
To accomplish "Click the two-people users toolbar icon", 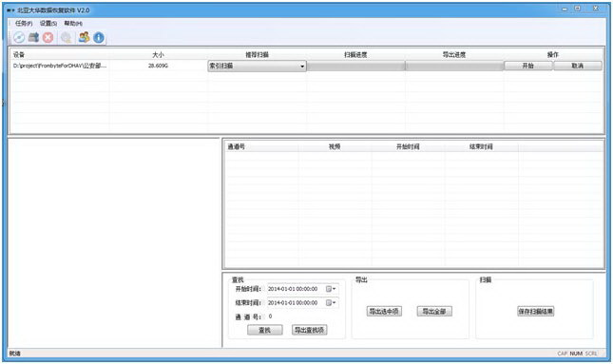I will (x=84, y=37).
